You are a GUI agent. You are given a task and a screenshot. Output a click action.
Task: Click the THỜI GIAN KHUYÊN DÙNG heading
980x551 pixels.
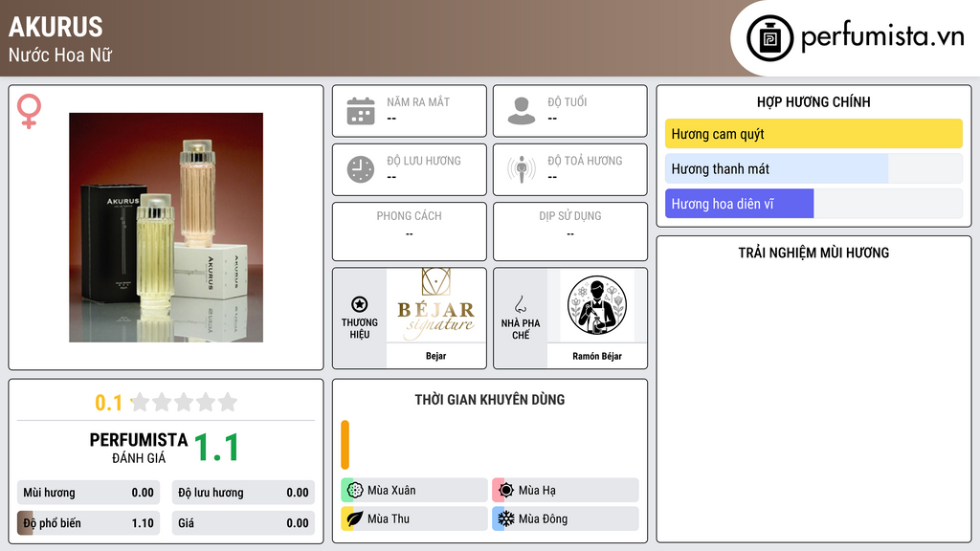tap(490, 399)
